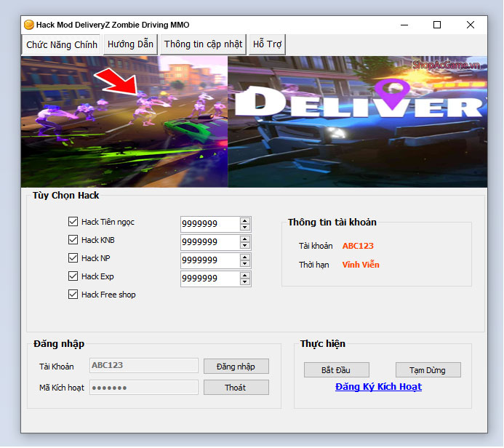Start the hack with Bắt Đầu button
This screenshot has width=504, height=448.
pyautogui.click(x=336, y=370)
